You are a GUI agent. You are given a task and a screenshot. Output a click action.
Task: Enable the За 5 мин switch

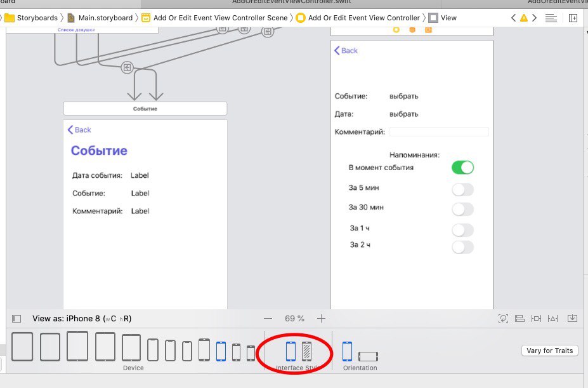pos(463,189)
